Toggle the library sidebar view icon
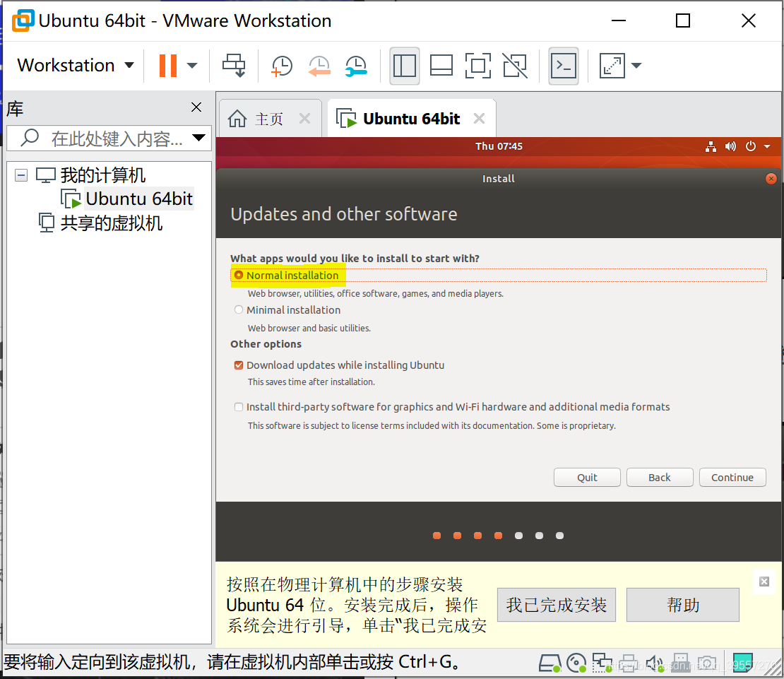This screenshot has height=679, width=784. click(405, 66)
